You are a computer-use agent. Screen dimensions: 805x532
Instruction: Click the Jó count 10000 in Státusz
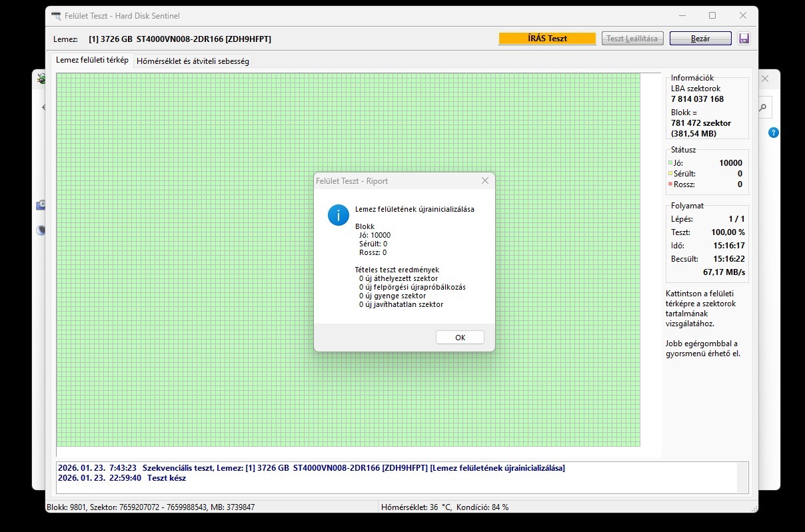coord(730,163)
